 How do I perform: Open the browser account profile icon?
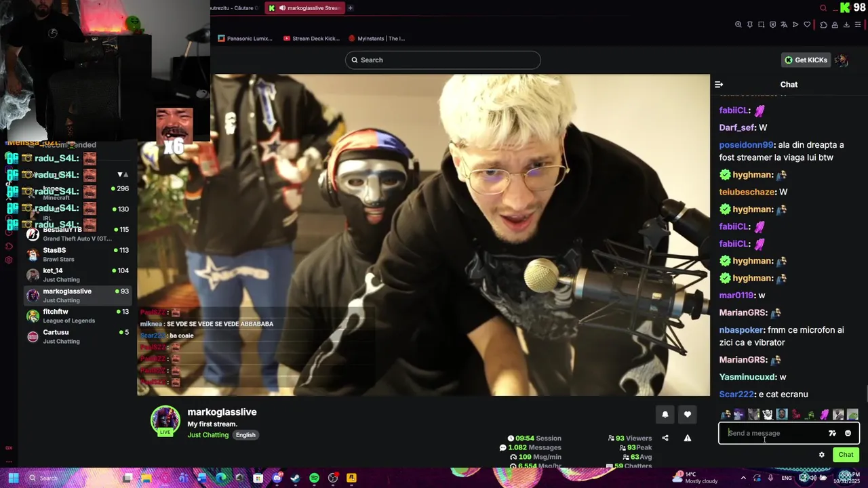tap(835, 25)
